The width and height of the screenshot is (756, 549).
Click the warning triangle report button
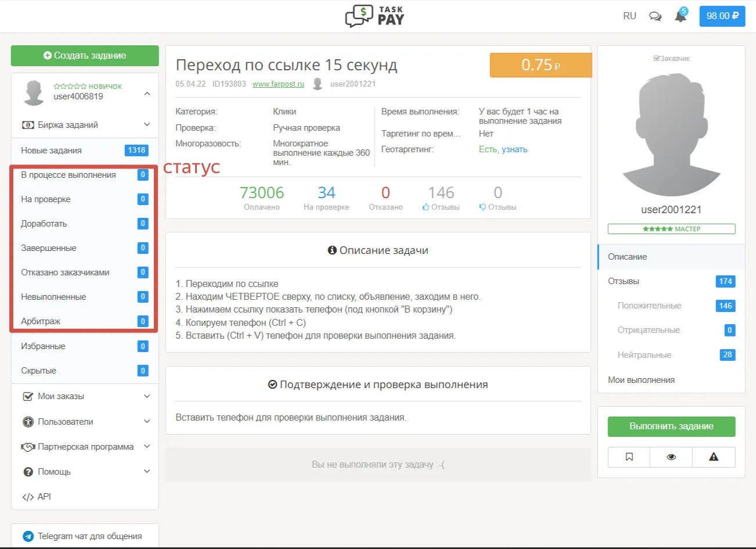(x=714, y=457)
